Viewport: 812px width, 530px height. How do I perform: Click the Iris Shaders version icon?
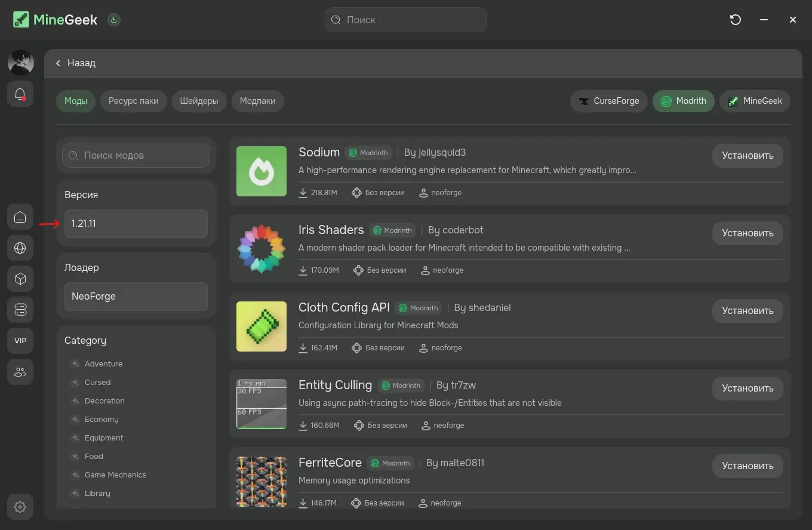(358, 270)
